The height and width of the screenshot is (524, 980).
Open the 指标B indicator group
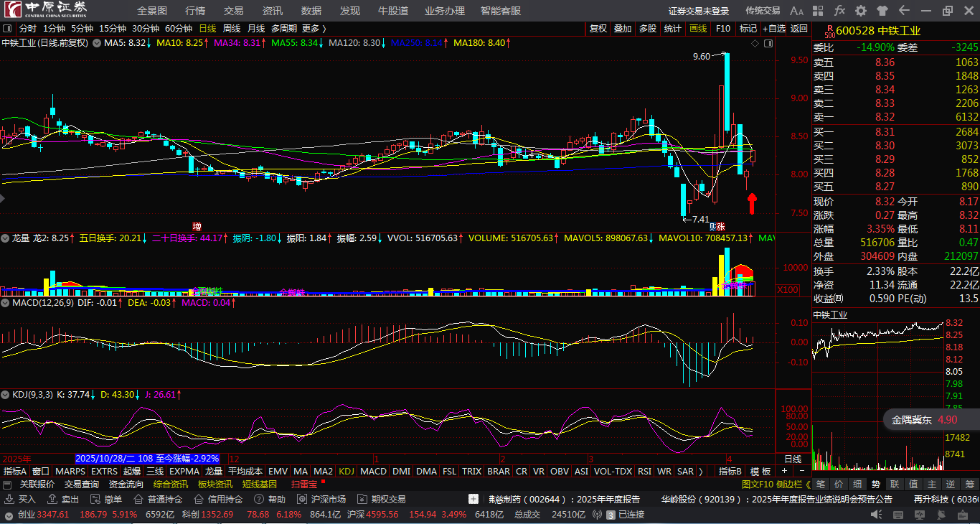(x=730, y=472)
